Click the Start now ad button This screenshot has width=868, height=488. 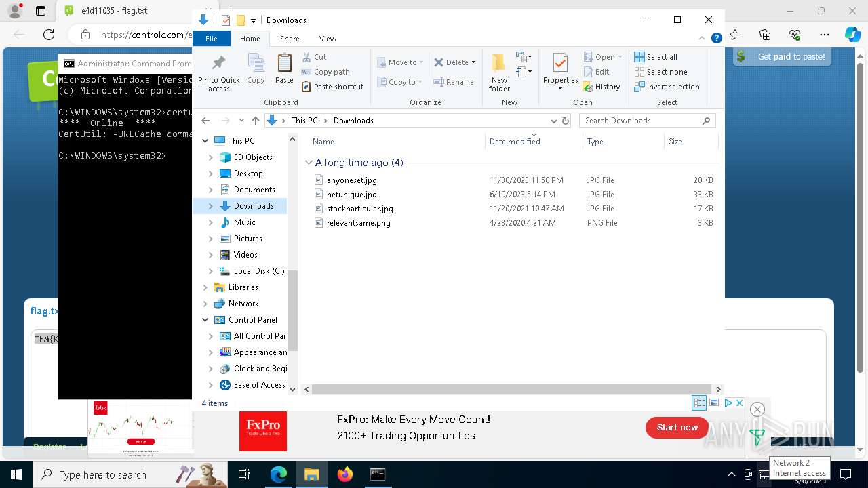click(x=677, y=428)
